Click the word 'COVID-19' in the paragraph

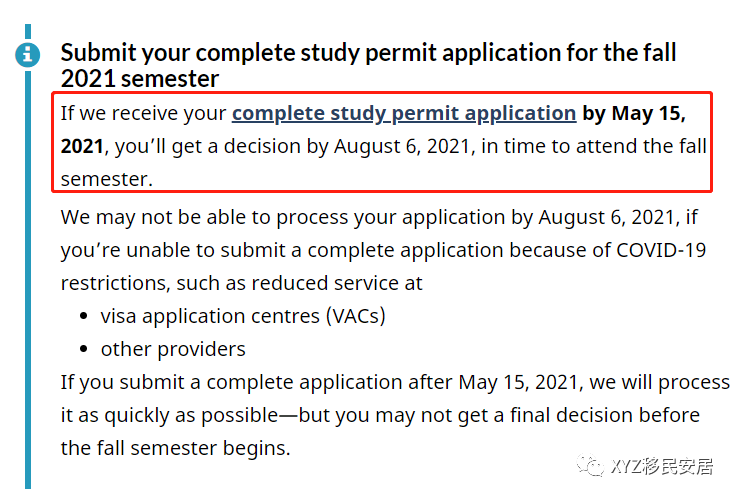pyautogui.click(x=661, y=250)
